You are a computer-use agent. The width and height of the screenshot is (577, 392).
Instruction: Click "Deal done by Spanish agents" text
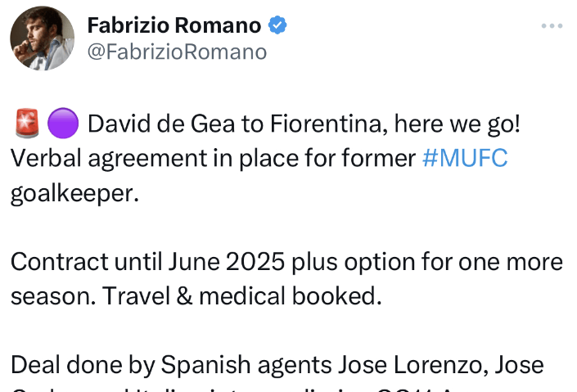coord(171,365)
